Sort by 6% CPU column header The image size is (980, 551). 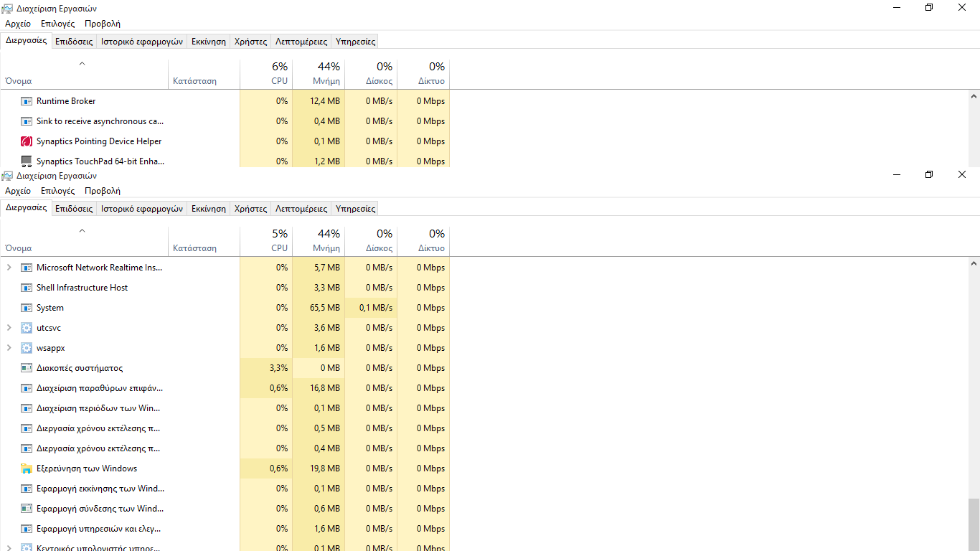click(x=266, y=73)
